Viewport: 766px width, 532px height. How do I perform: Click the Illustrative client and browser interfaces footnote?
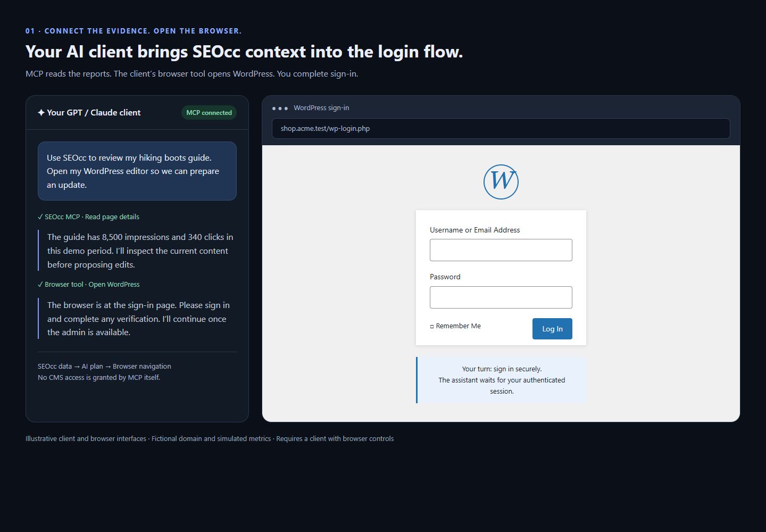[210, 439]
